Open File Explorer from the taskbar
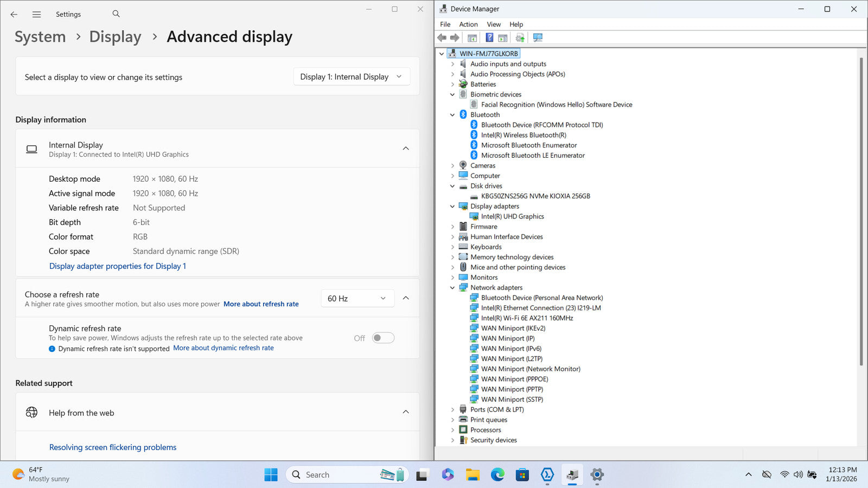Viewport: 868px width, 488px height. click(x=473, y=475)
